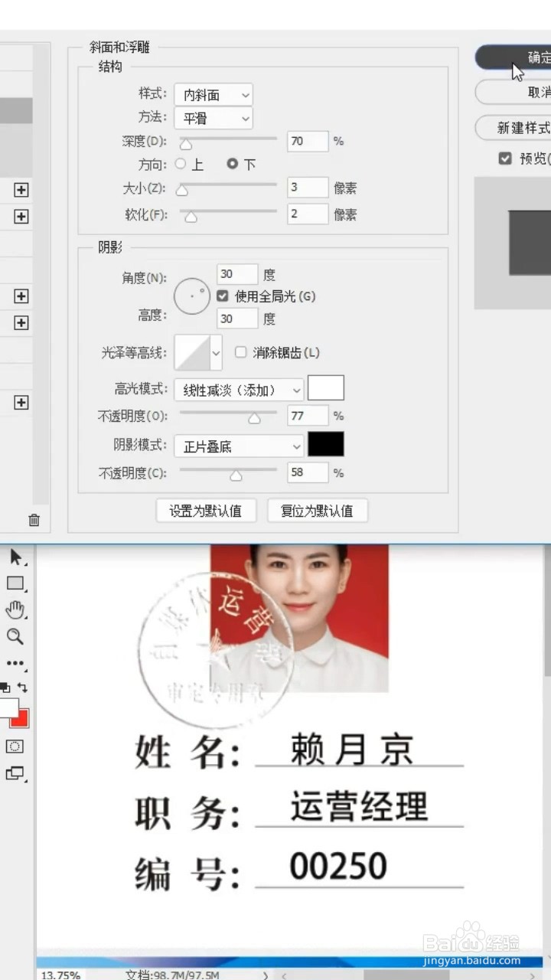This screenshot has height=980, width=551.
Task: Click the white highlight color swatch
Action: [326, 388]
